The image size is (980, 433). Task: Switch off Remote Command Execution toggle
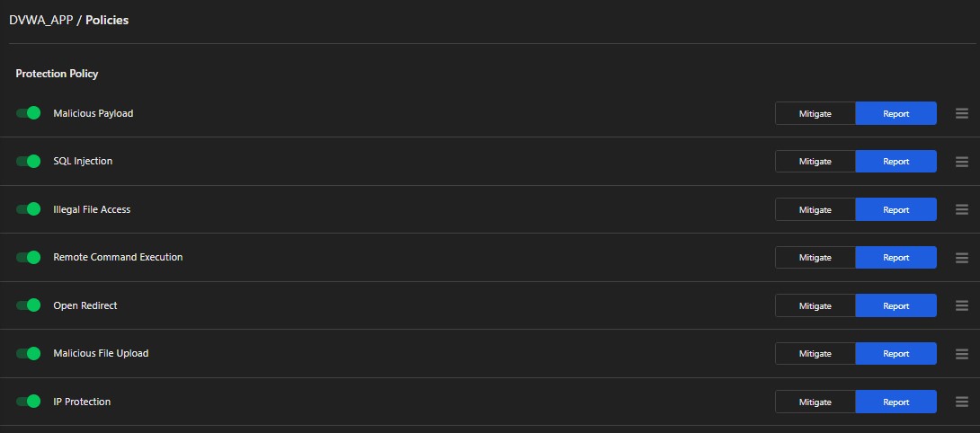click(29, 258)
